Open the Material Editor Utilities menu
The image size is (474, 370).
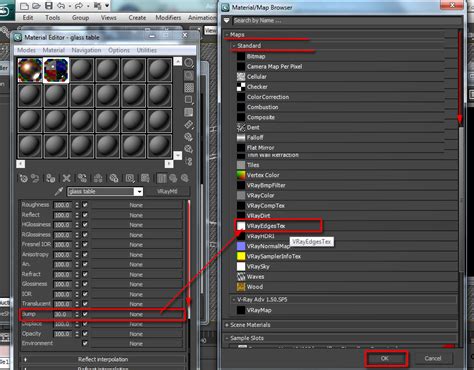pyautogui.click(x=147, y=50)
